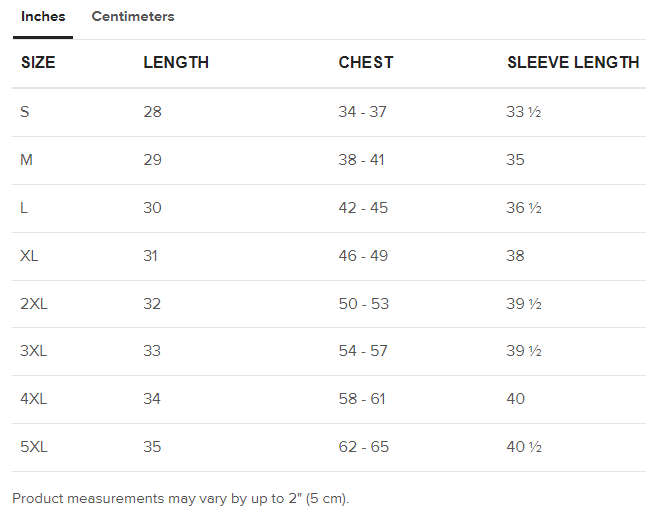
Task: Click the CHEST column header
Action: pos(366,63)
